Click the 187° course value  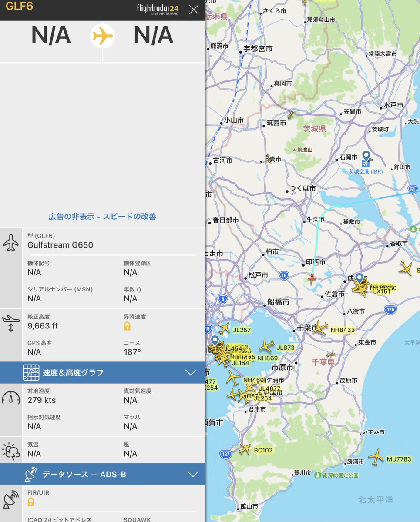click(x=132, y=352)
